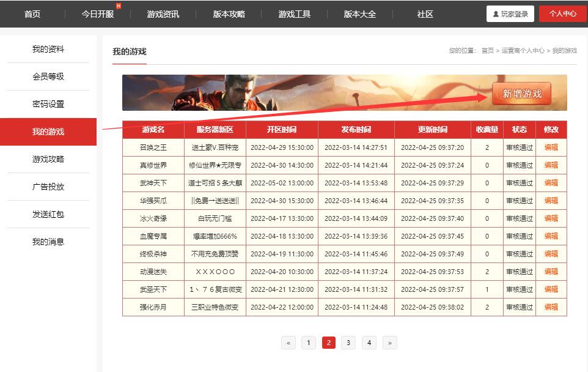Click 编辑 for 强化赤月
The height and width of the screenshot is (372, 588).
(552, 308)
